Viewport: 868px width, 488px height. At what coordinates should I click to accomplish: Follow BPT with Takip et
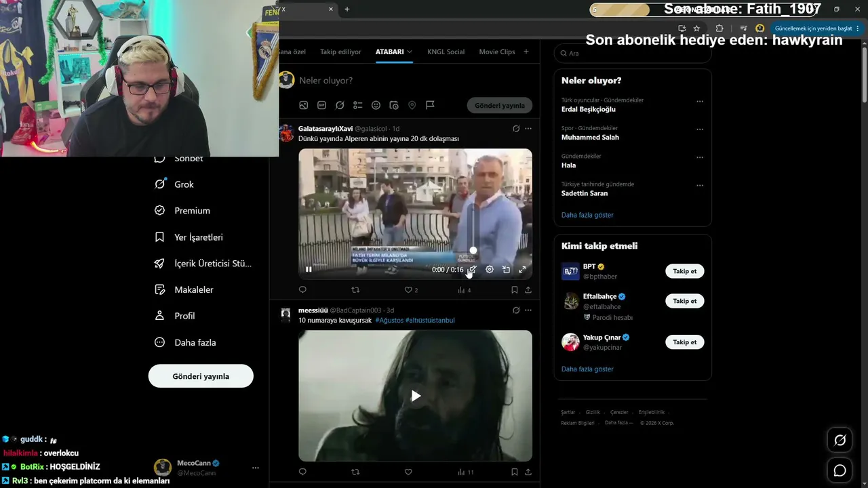click(685, 271)
